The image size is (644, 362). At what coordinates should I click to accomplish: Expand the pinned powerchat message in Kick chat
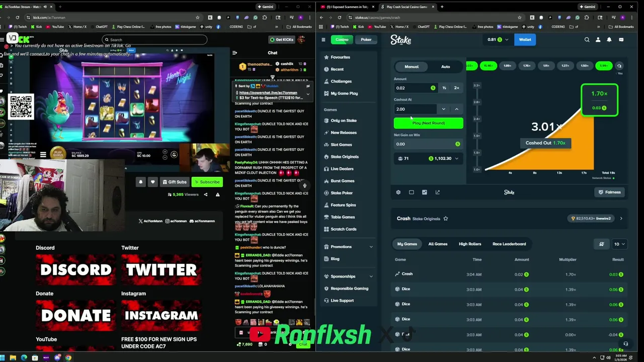pos(308,94)
